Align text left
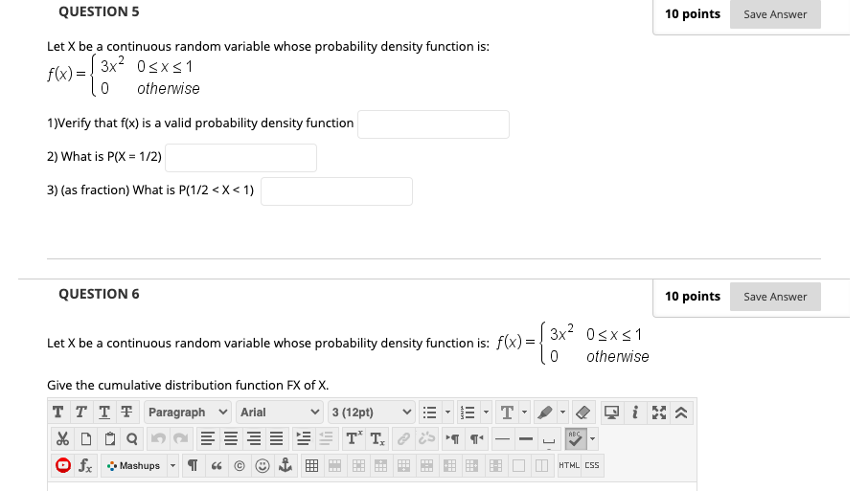The width and height of the screenshot is (868, 491). pyautogui.click(x=208, y=439)
